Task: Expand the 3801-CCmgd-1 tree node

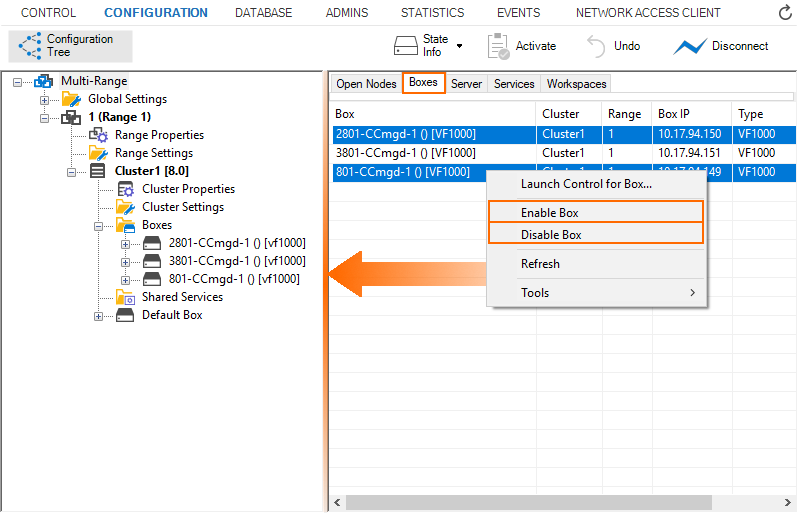Action: point(126,262)
